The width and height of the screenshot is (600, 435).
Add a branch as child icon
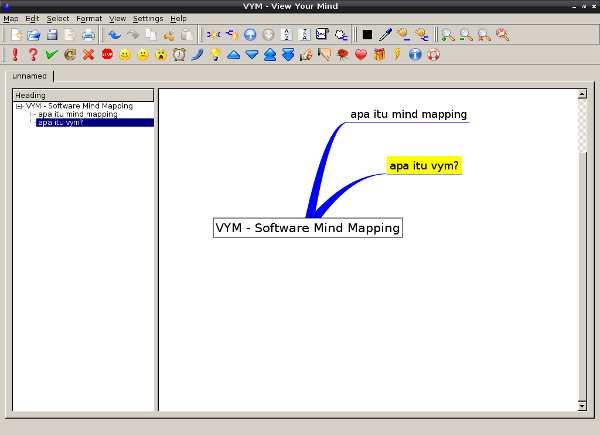(214, 35)
